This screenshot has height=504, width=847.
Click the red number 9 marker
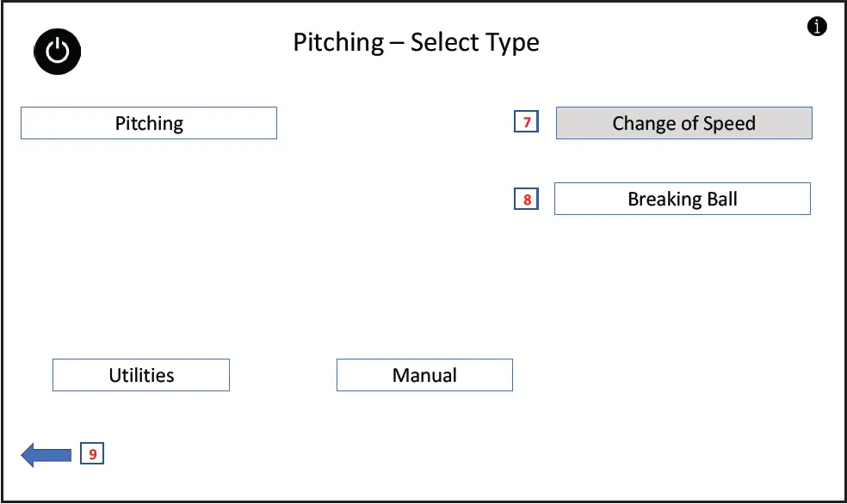tap(92, 453)
